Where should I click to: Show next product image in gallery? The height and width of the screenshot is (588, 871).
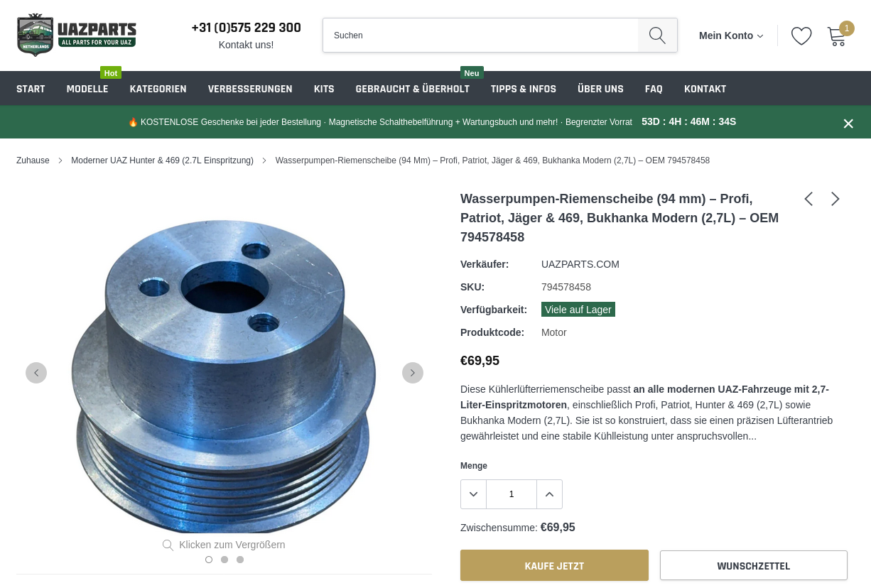coord(413,373)
